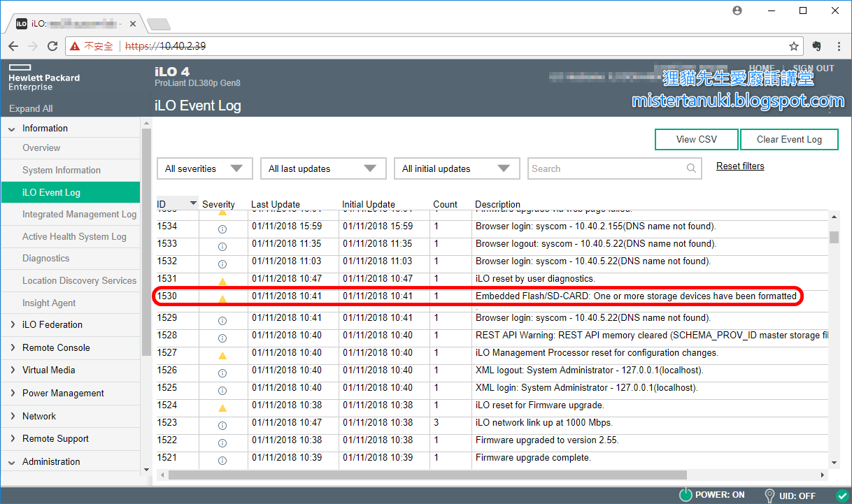Image resolution: width=852 pixels, height=504 pixels.
Task: Sort by the Initial Update column header
Action: pos(369,204)
